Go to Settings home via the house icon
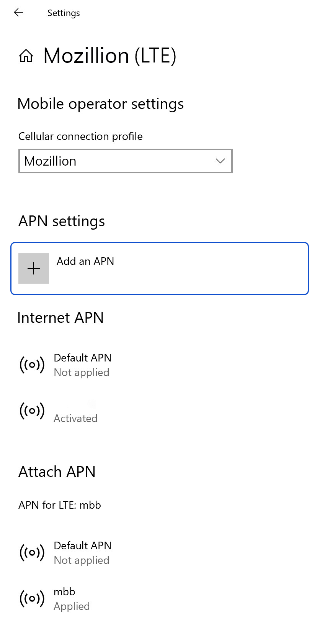 (26, 56)
